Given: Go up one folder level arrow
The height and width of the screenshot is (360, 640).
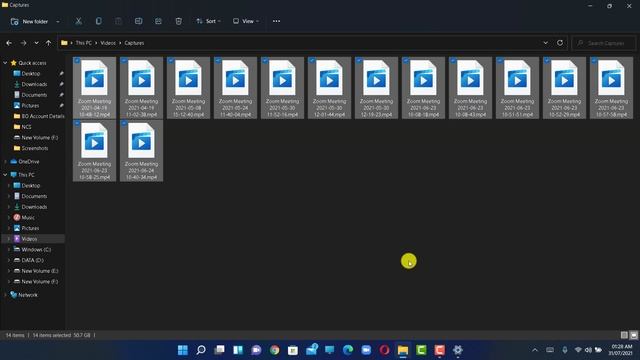Looking at the screenshot, I should (x=49, y=43).
